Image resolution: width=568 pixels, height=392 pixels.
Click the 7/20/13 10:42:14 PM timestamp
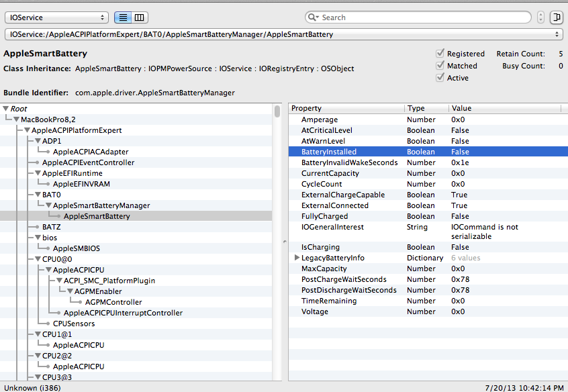tap(524, 388)
